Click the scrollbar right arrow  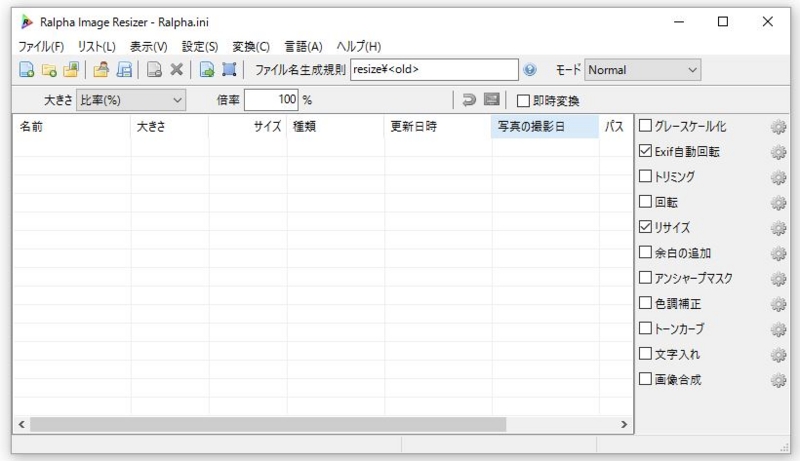[x=624, y=424]
